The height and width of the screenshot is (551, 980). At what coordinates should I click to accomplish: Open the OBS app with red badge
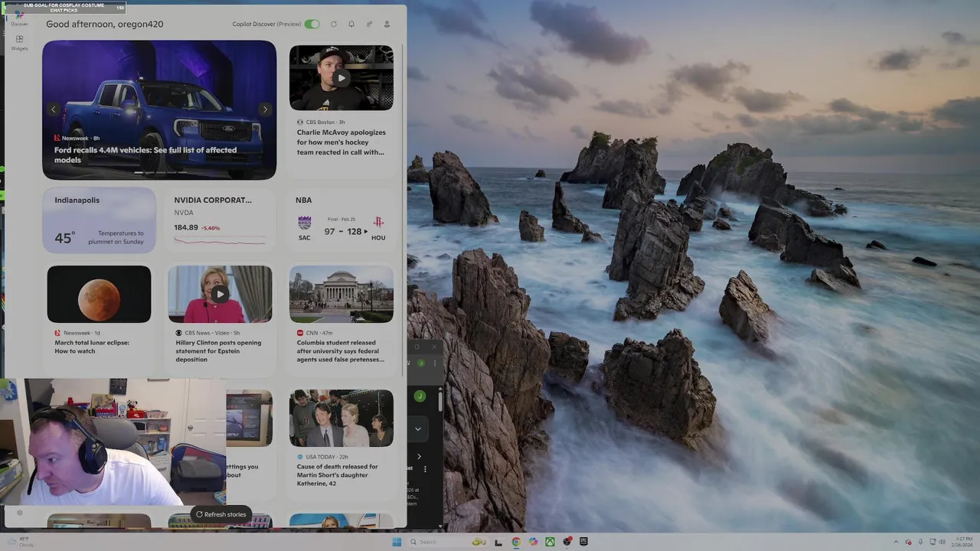[567, 542]
